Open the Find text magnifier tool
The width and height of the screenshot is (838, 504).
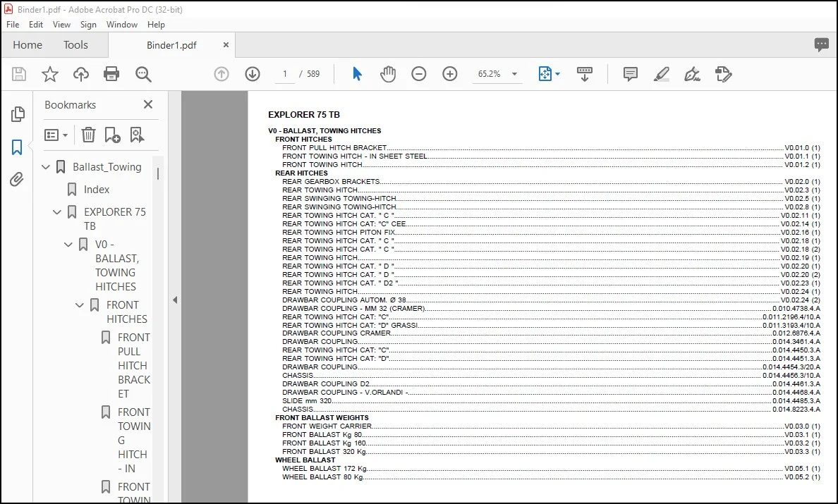143,74
